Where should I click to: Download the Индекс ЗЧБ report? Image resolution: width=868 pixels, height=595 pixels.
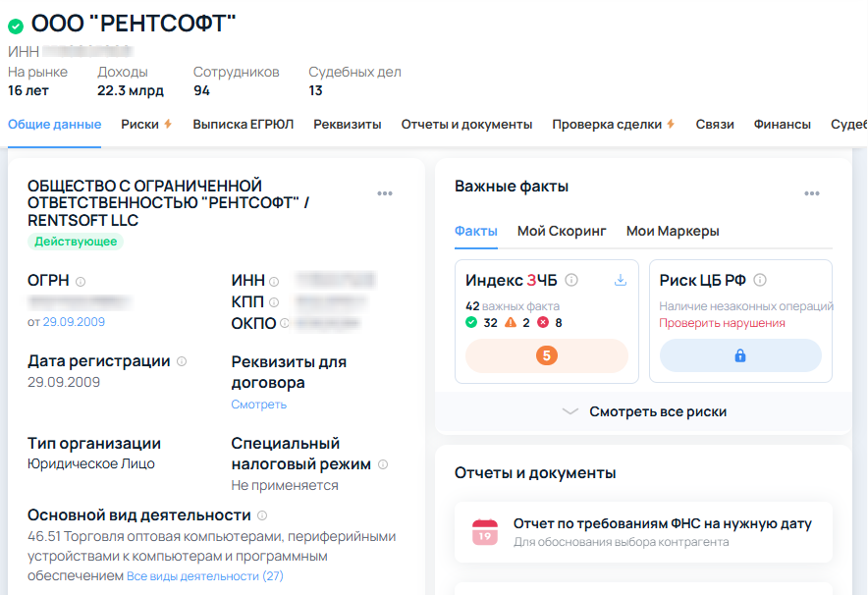621,280
